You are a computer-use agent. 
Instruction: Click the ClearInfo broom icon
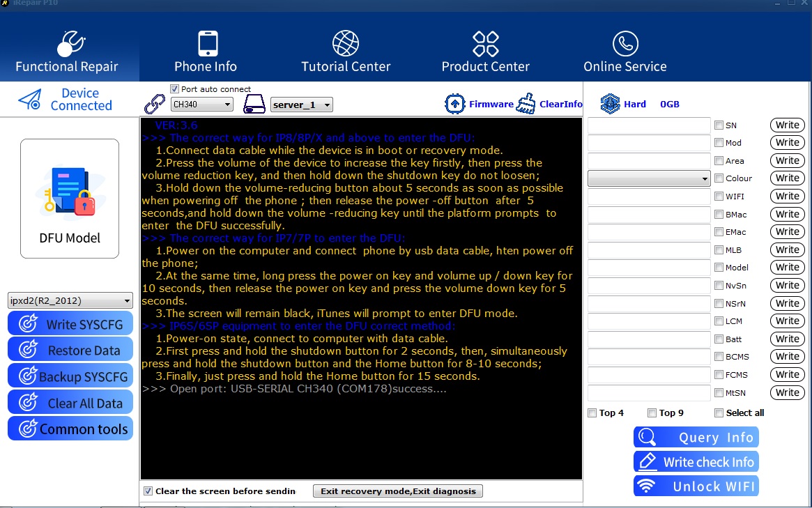[526, 104]
